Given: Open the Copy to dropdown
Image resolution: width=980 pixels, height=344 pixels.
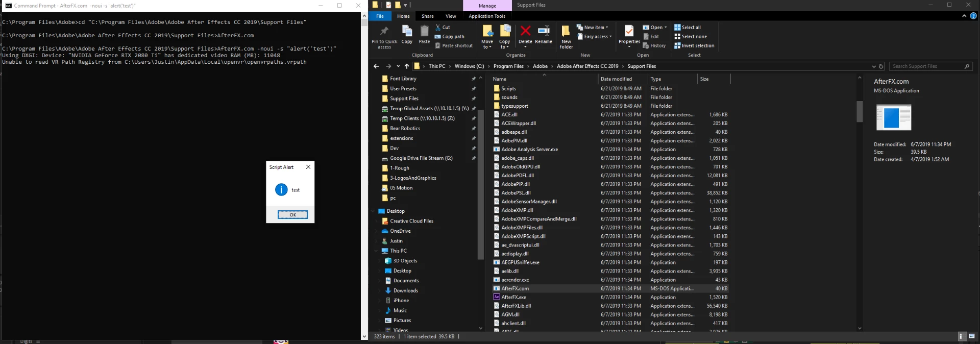Looking at the screenshot, I should [x=504, y=44].
